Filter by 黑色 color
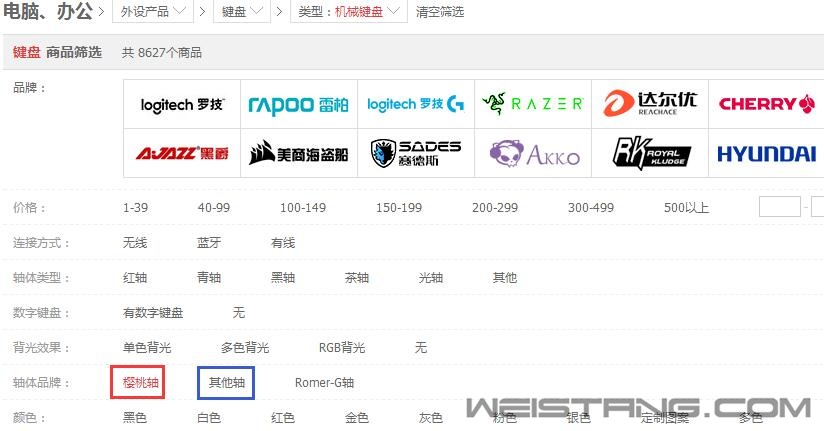 click(135, 418)
